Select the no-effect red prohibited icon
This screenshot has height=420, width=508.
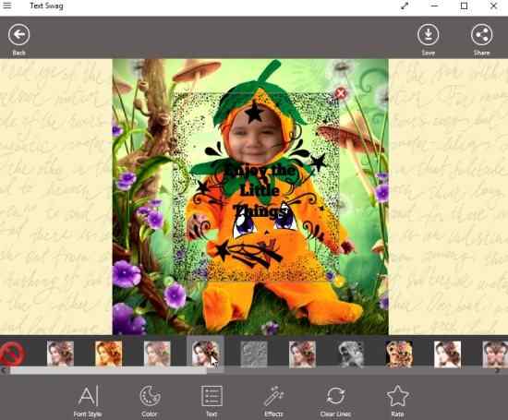(12, 354)
